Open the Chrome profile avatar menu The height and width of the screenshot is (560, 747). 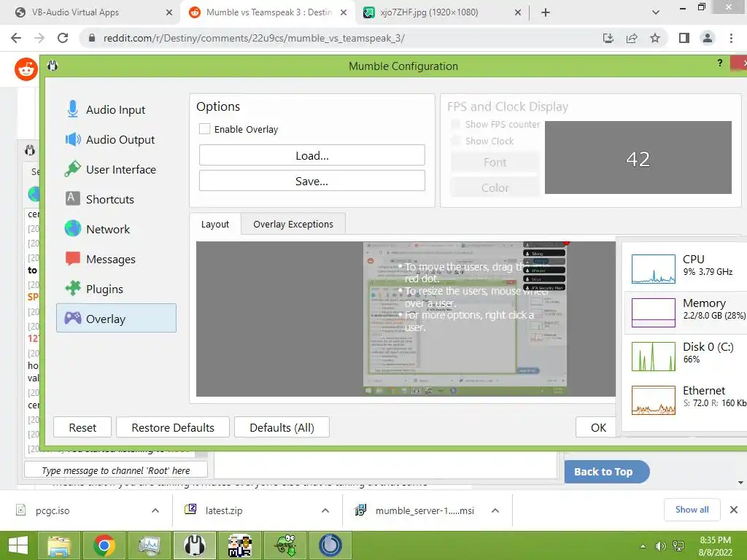coord(708,38)
